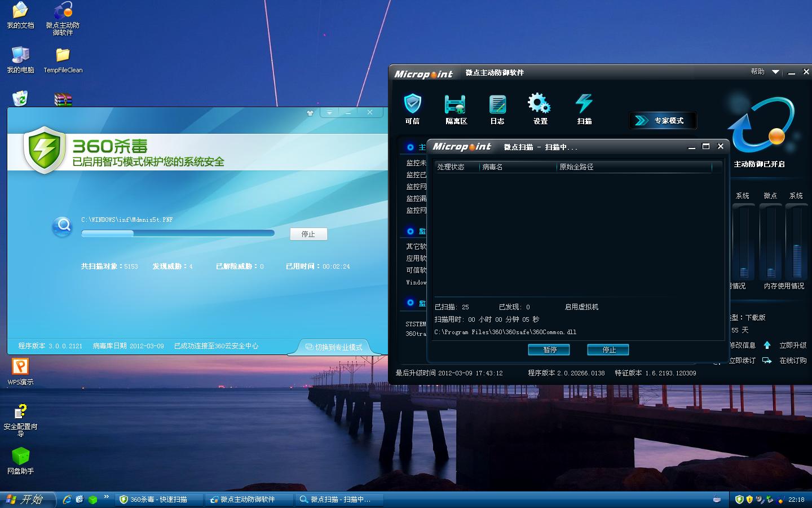Screen dimensions: 812x508
Task: Click 病毒库日期 2012-03-09 status text
Action: pos(128,346)
